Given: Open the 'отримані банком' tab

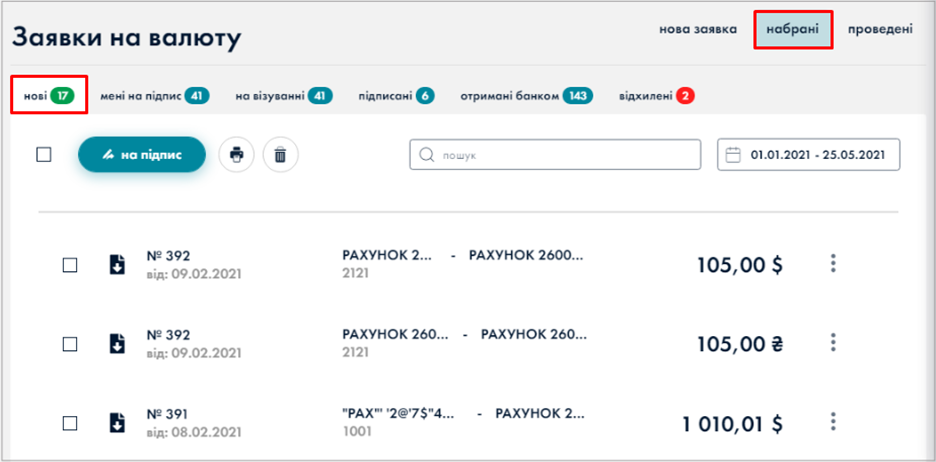Looking at the screenshot, I should pyautogui.click(x=525, y=96).
